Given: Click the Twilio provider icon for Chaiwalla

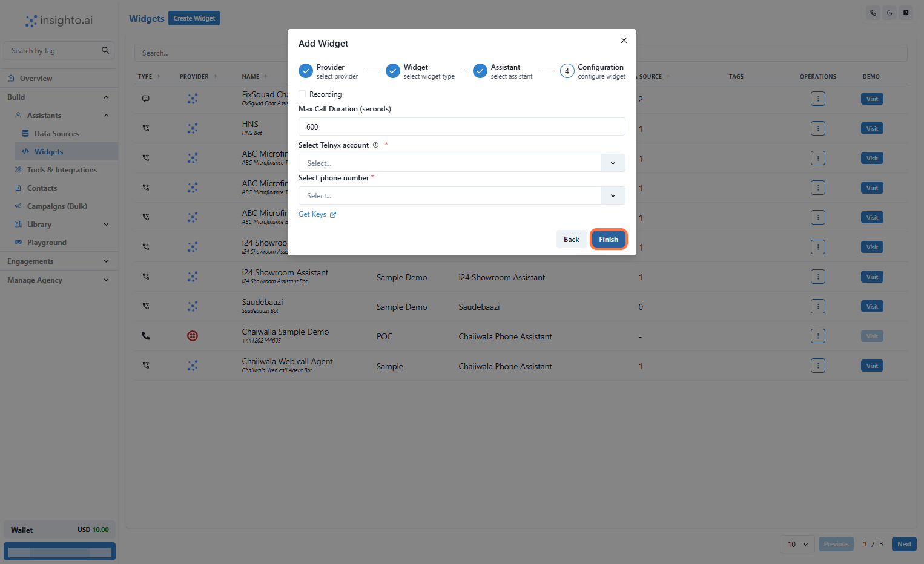Looking at the screenshot, I should (x=193, y=336).
